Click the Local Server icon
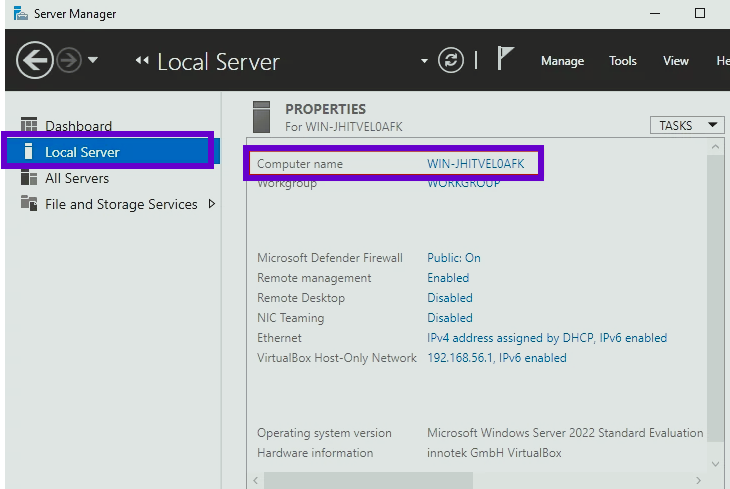Viewport: 730px width, 489px height. tap(28, 151)
